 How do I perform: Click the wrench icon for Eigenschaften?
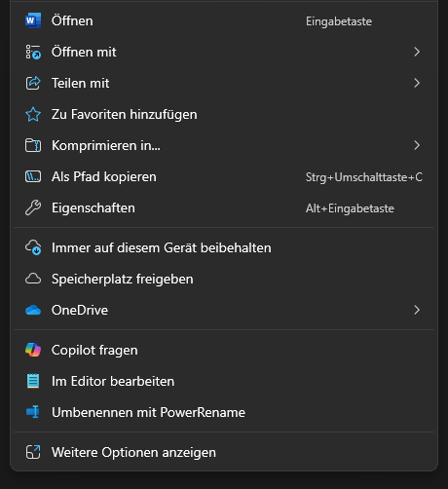coord(33,207)
